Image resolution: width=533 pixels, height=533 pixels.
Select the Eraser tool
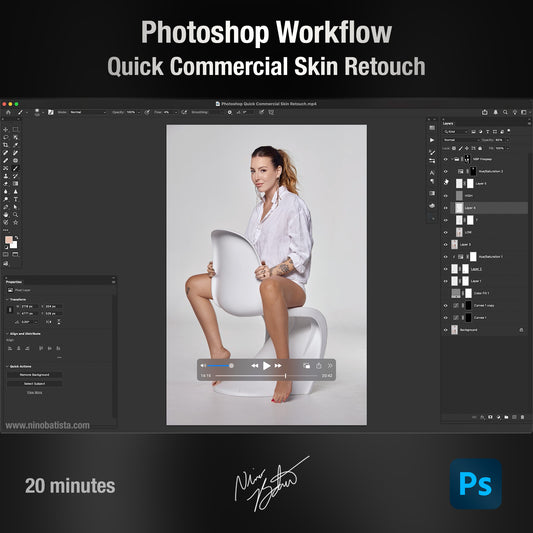6,184
